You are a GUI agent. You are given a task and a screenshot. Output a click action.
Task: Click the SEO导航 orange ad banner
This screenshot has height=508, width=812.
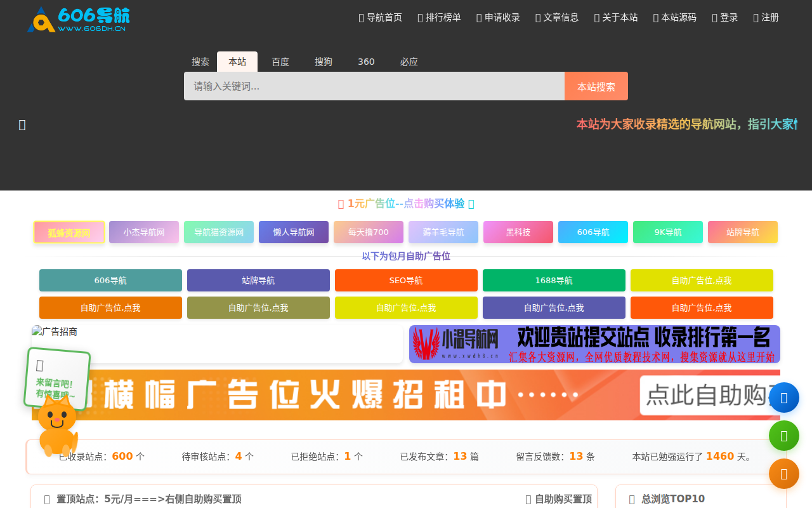click(406, 280)
